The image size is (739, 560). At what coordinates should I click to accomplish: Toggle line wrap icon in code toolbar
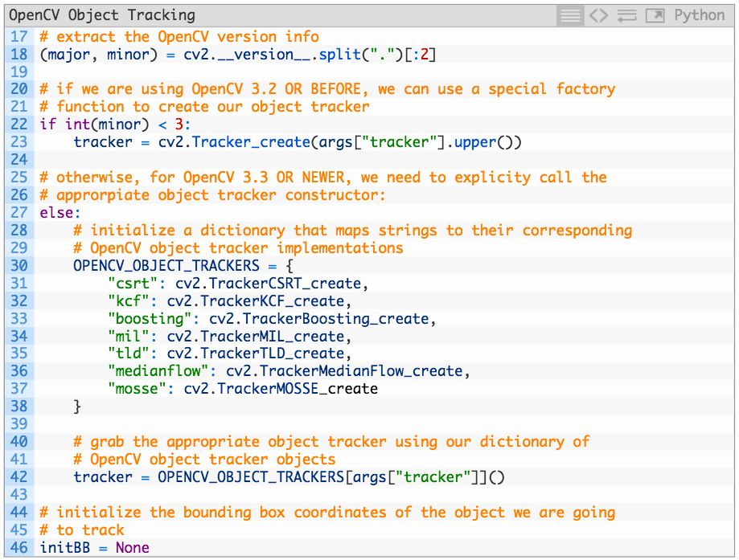(627, 15)
